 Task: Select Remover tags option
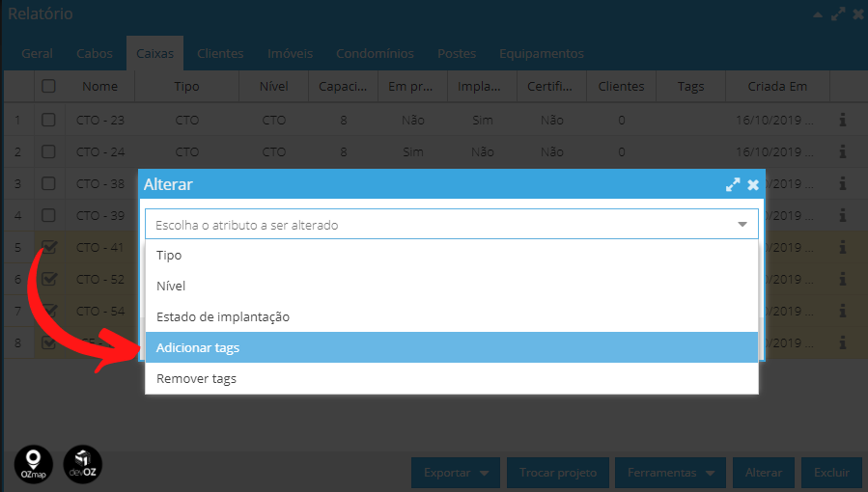[x=451, y=379]
